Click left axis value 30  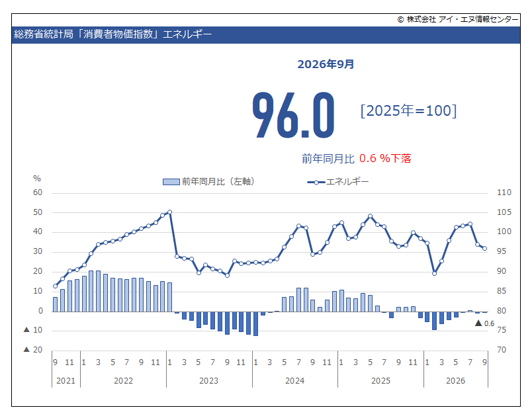(x=38, y=251)
